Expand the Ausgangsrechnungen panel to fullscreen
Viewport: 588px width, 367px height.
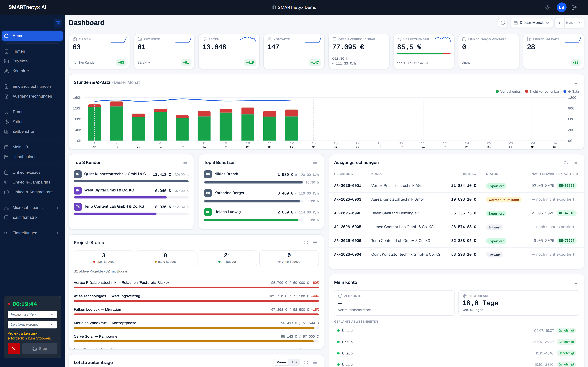point(566,162)
